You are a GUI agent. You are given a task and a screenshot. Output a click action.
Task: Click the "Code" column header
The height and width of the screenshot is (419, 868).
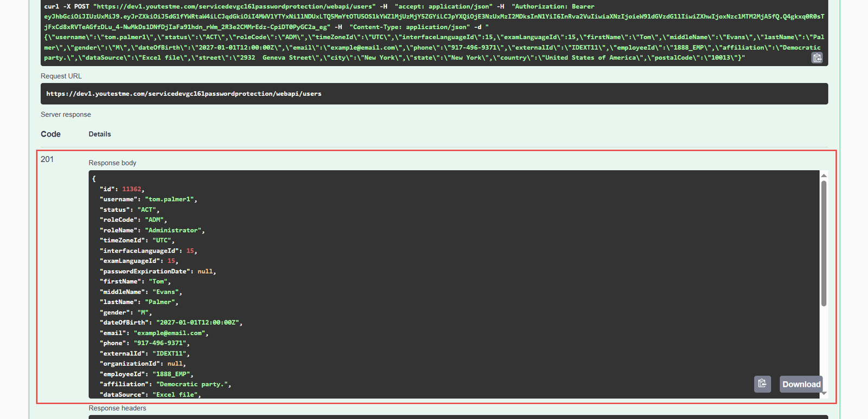tap(50, 134)
